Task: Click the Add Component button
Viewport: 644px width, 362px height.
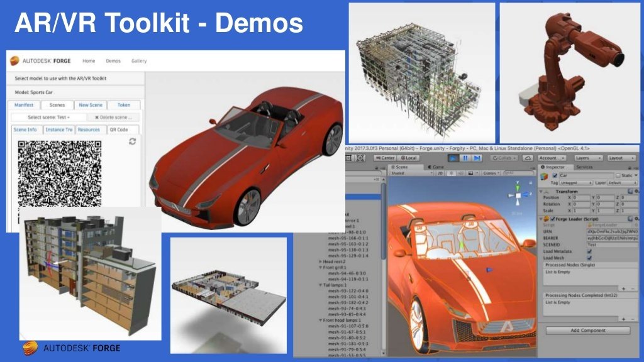Action: coord(588,331)
